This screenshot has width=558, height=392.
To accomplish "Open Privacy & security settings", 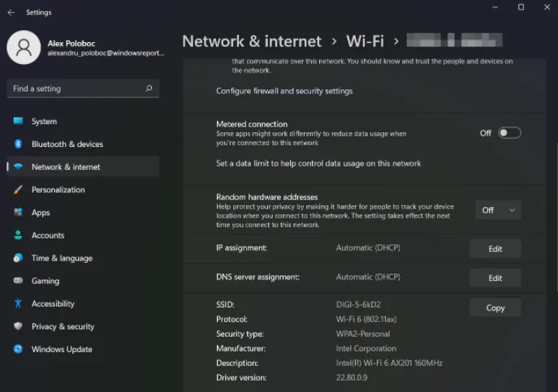I will 63,326.
